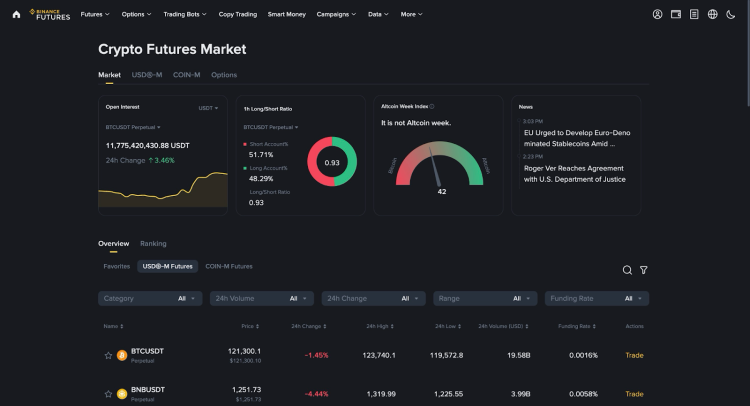Open the Funding Rate filter dropdown
The height and width of the screenshot is (406, 750).
[x=597, y=298]
